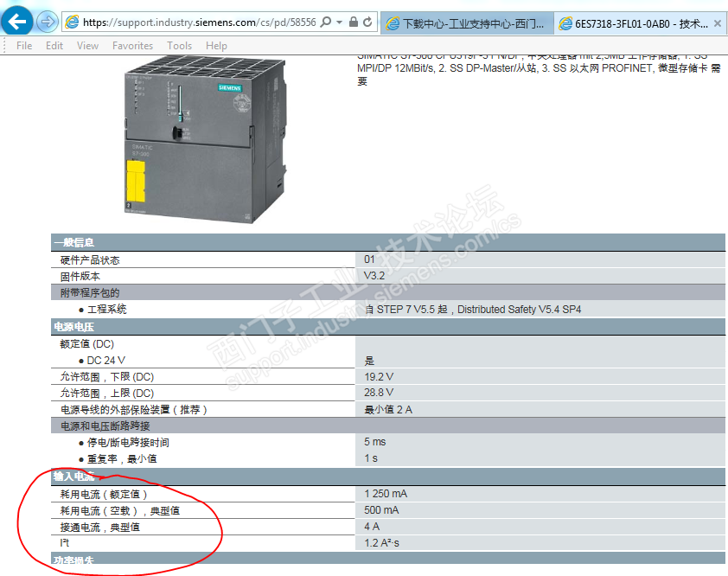Open the Help menu
This screenshot has height=576, width=728.
tap(216, 46)
